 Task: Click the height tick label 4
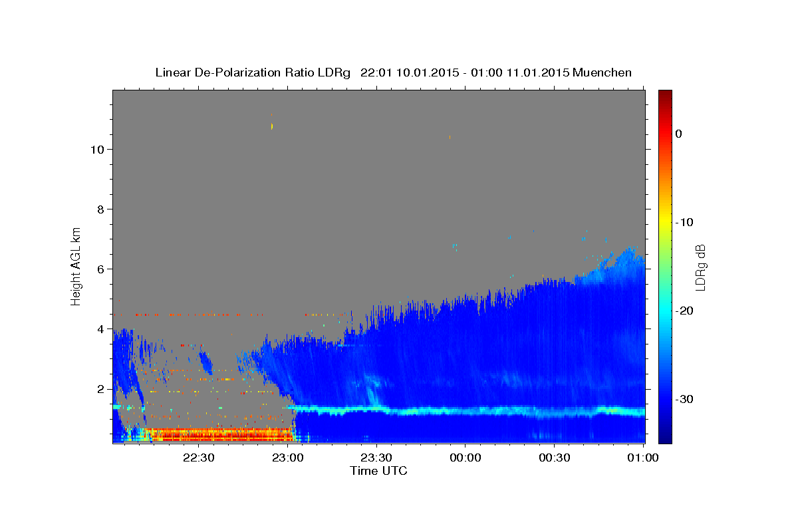pyautogui.click(x=100, y=329)
